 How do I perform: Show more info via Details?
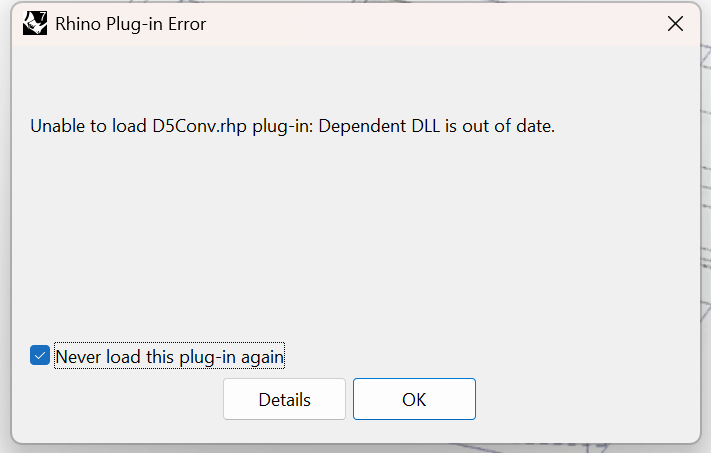284,399
